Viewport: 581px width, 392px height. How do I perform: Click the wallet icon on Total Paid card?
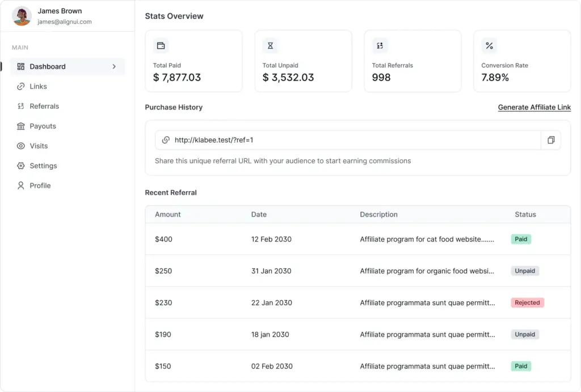(161, 45)
